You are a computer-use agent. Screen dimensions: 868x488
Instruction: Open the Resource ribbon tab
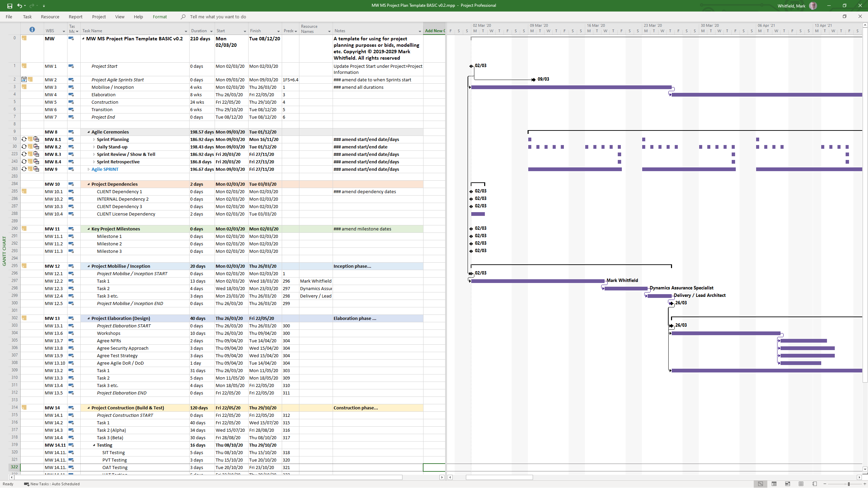[50, 17]
